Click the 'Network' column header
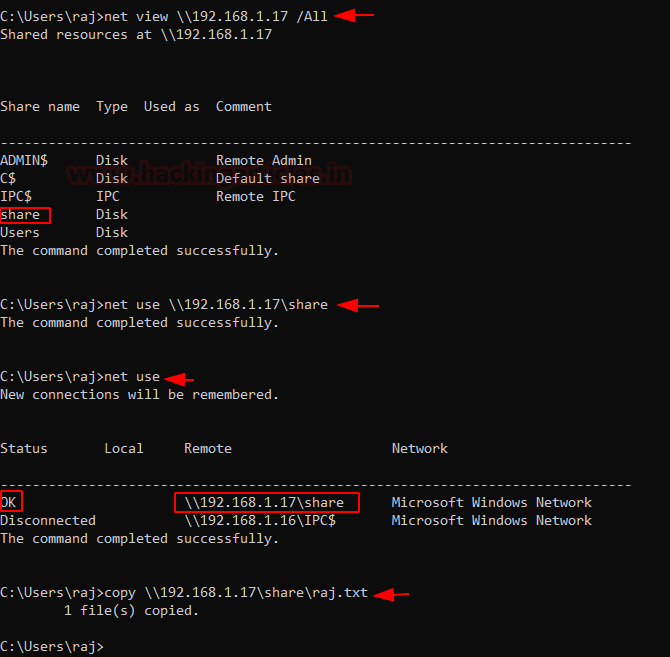 (420, 449)
